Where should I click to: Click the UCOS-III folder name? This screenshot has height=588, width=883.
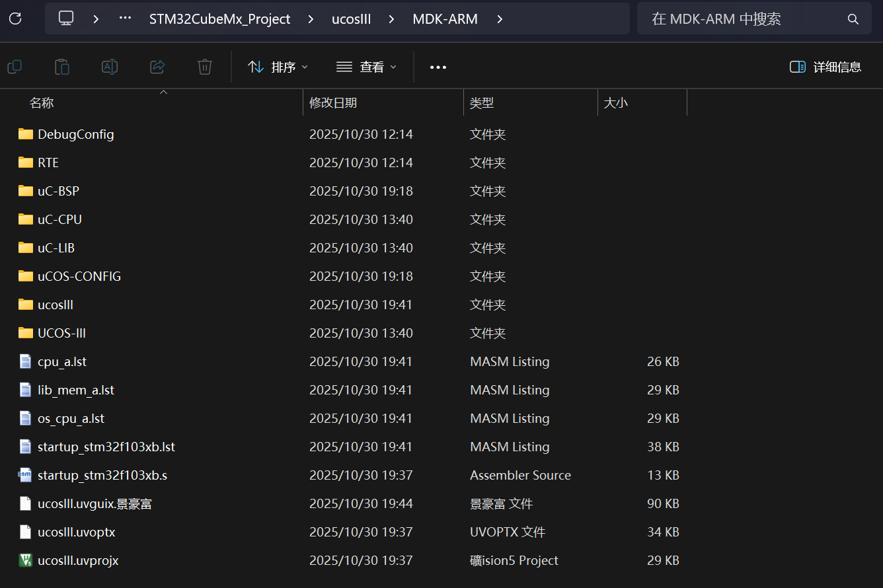pyautogui.click(x=62, y=333)
